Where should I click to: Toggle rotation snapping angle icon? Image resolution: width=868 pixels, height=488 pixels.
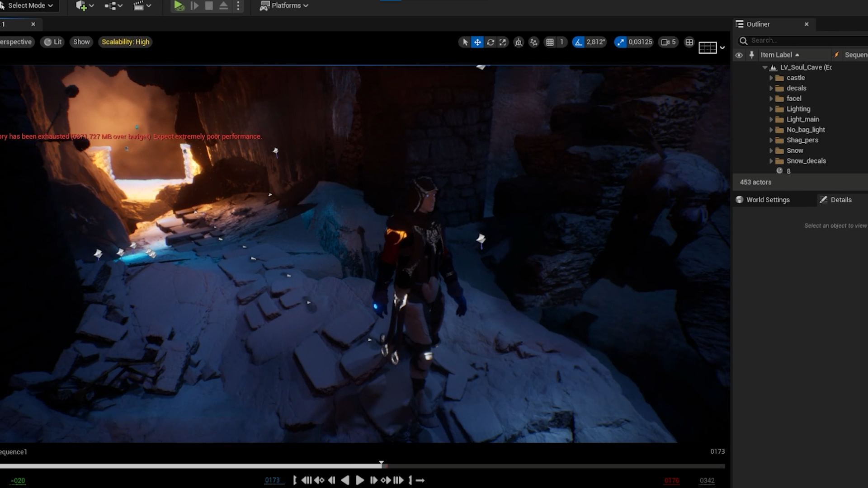[x=578, y=42]
